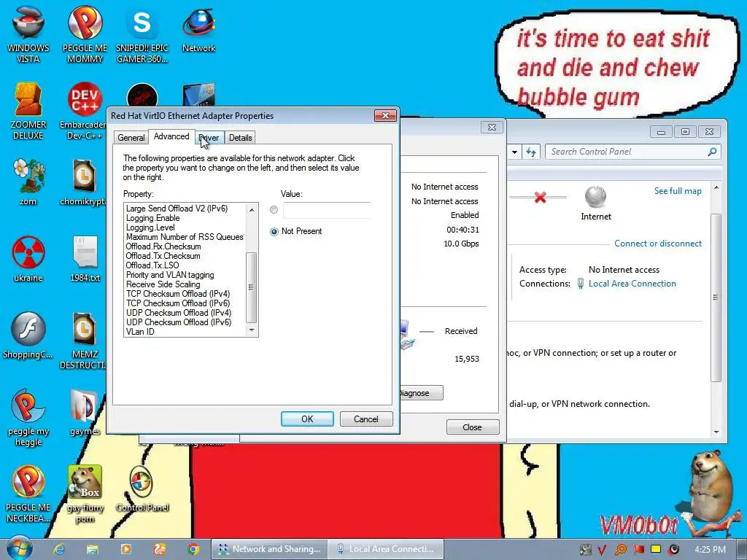747x560 pixels.
Task: Launch Windows Media Player taskbar icon
Action: click(x=125, y=549)
